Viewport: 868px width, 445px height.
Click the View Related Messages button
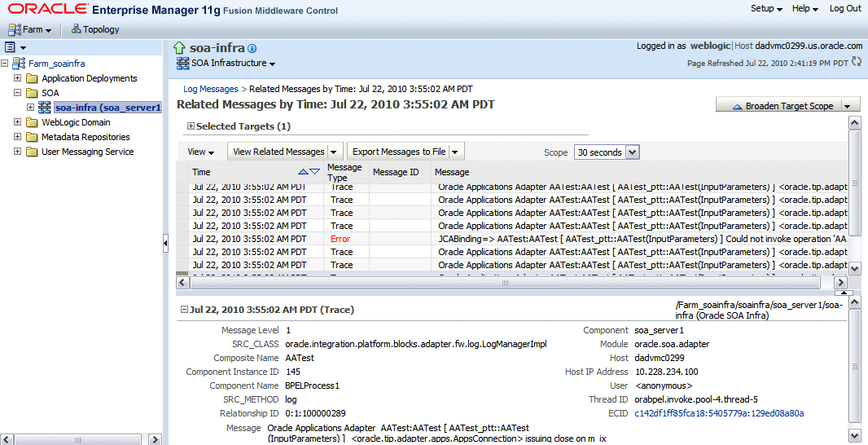point(278,152)
